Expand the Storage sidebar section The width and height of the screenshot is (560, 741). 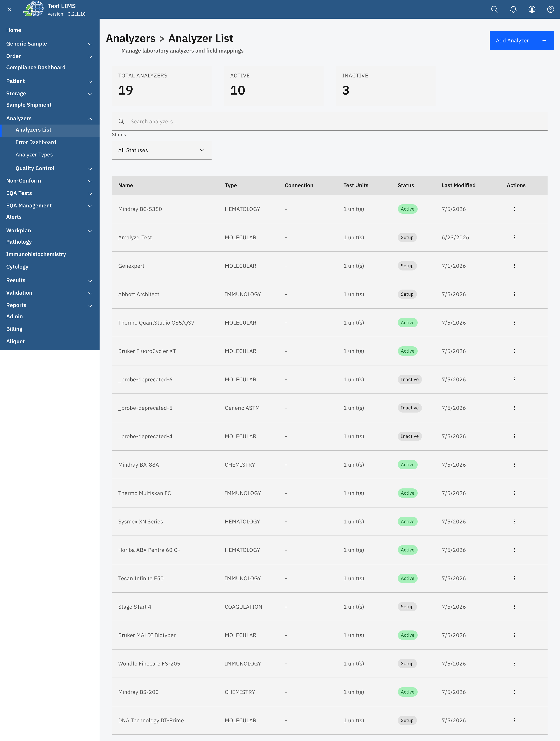pos(50,94)
